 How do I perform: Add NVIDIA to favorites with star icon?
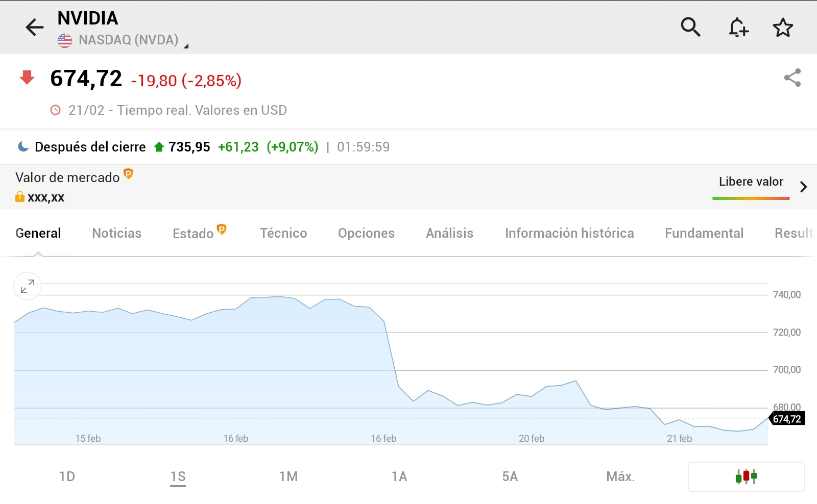[783, 28]
